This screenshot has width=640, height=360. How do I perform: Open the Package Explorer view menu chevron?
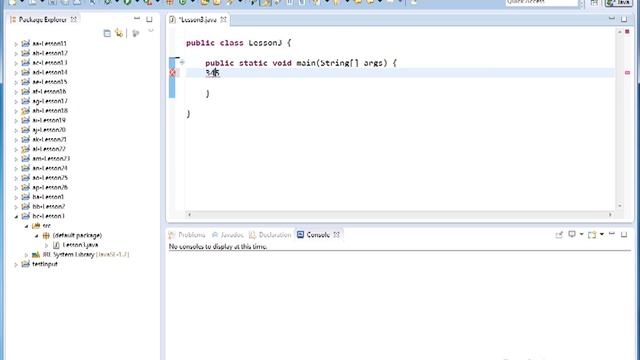tap(151, 31)
